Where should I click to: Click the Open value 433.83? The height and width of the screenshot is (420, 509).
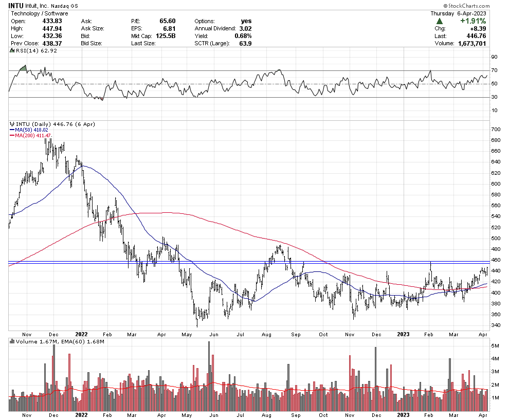pyautogui.click(x=52, y=21)
